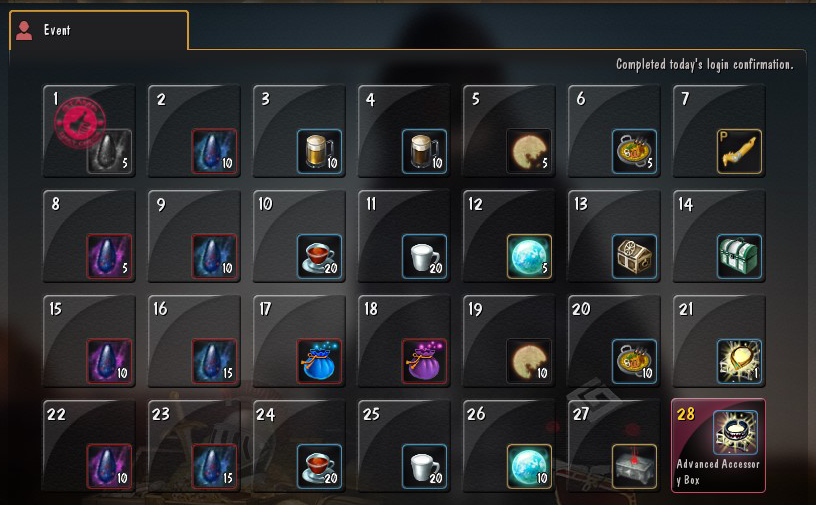This screenshot has width=816, height=505.
Task: Select the day 6 paella dish icon
Action: pyautogui.click(x=634, y=151)
